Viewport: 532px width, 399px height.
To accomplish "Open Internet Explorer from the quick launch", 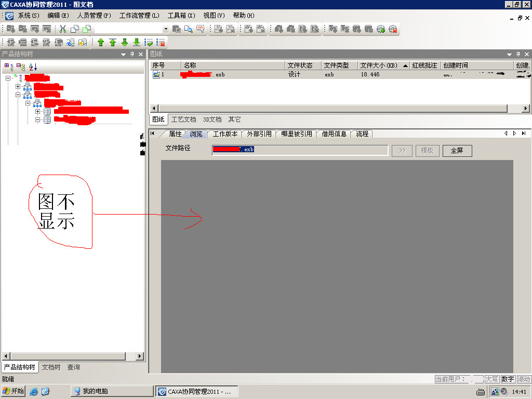I will (x=34, y=391).
